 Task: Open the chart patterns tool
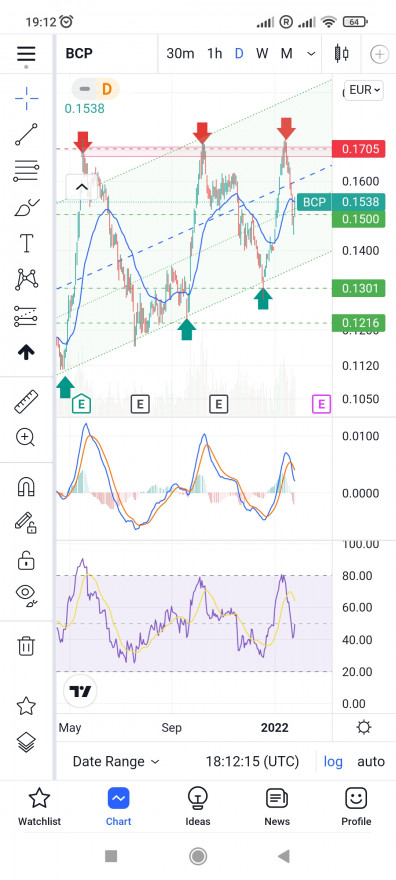click(26, 279)
